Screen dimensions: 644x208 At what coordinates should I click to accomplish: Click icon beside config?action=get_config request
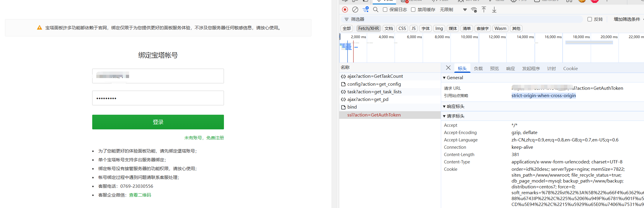click(x=343, y=84)
